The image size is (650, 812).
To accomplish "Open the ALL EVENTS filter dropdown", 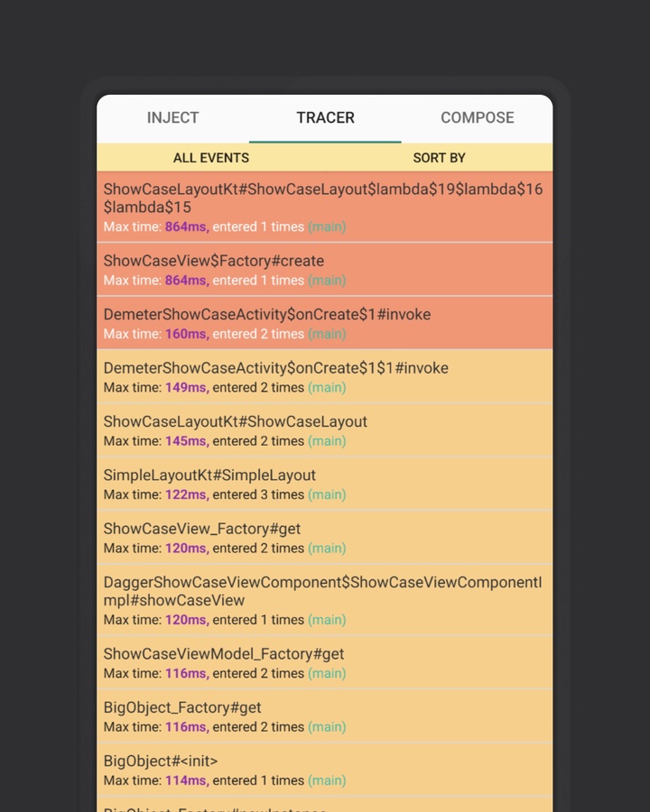I will click(210, 158).
